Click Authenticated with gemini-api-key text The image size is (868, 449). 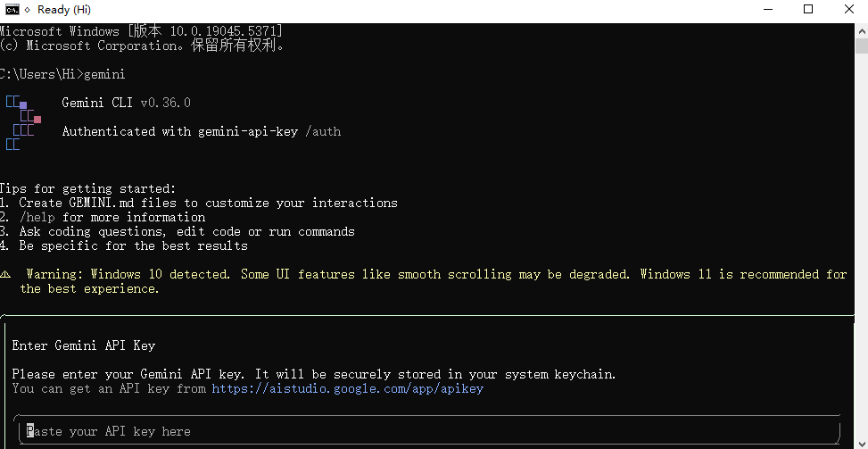click(x=180, y=132)
